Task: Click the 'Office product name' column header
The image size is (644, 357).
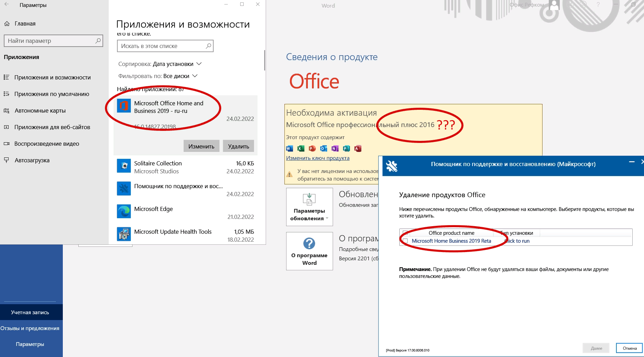Action: [x=451, y=233]
